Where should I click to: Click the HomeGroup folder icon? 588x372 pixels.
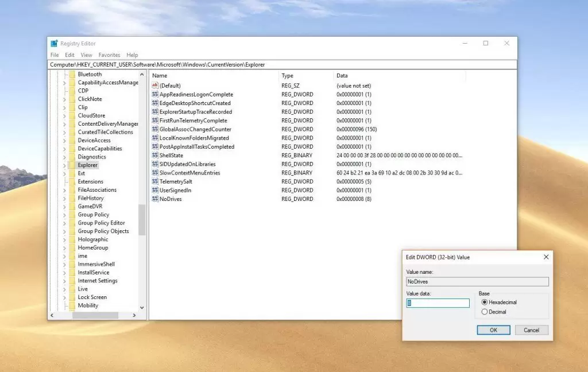tap(72, 247)
